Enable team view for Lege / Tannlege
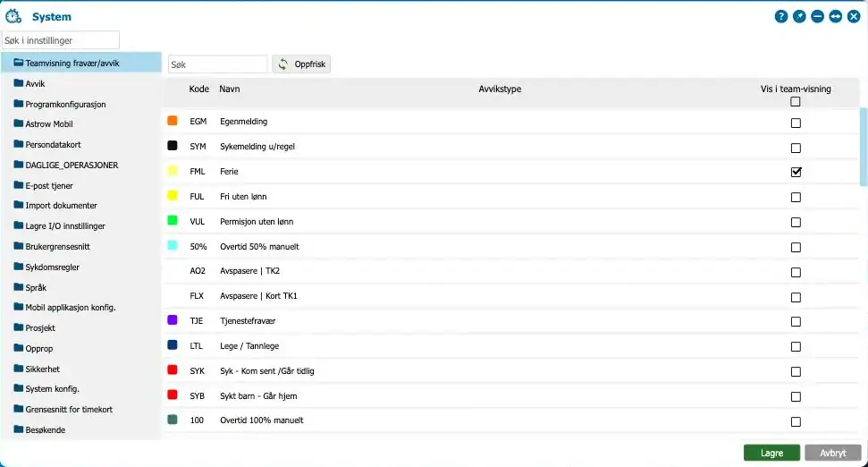Screen dimensions: 868x467 coord(796,347)
